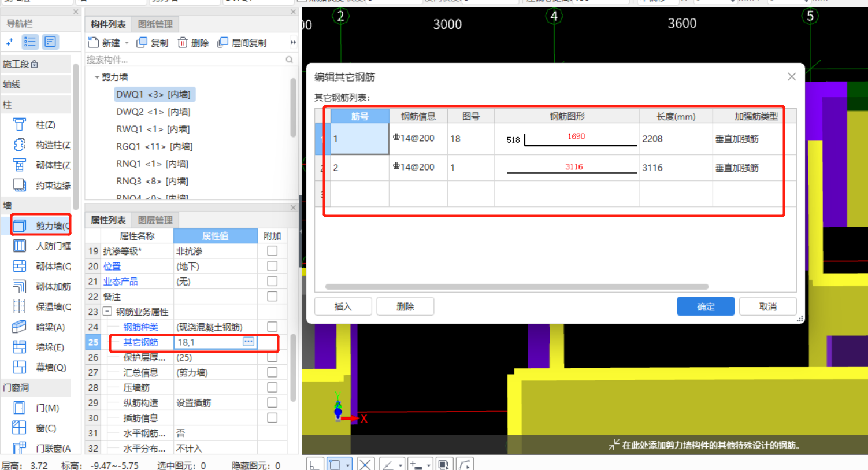The width and height of the screenshot is (868, 470).
Task: Select 砌体柱 masonry column in navigation
Action: click(40, 165)
